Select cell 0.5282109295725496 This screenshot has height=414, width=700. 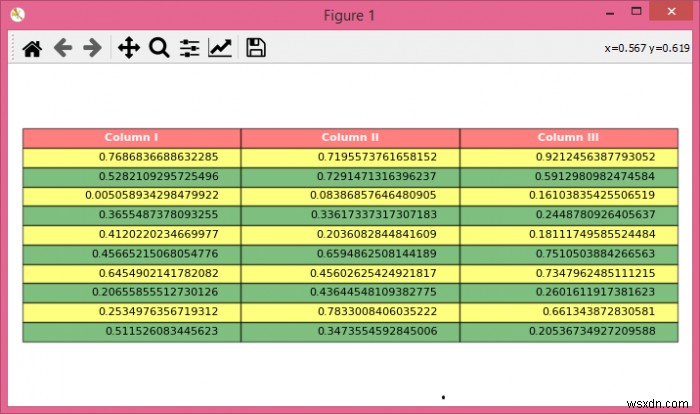132,177
